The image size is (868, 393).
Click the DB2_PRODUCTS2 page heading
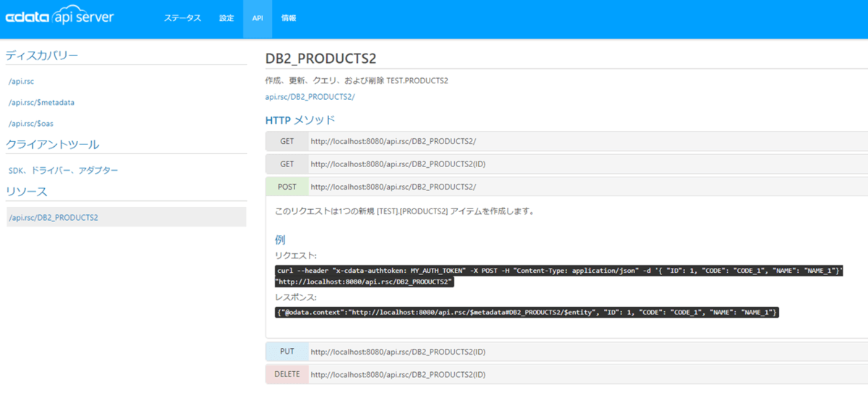click(320, 59)
